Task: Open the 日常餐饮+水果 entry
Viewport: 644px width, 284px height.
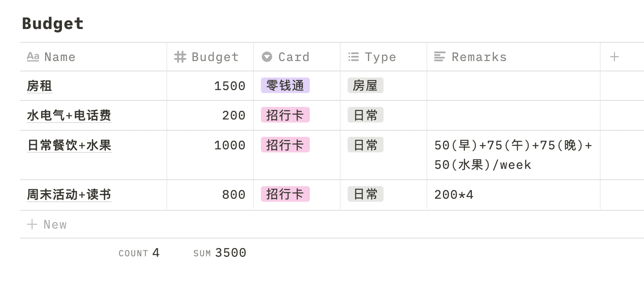Action: (69, 145)
